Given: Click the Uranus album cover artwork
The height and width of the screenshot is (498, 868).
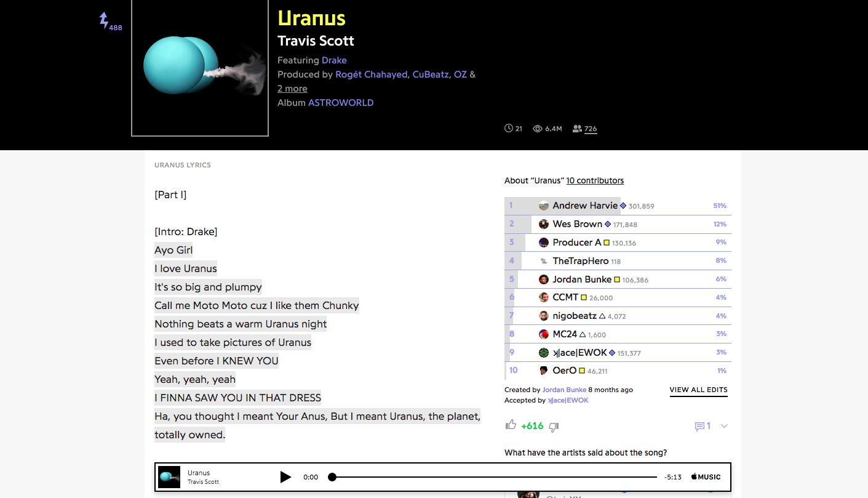Looking at the screenshot, I should [200, 67].
